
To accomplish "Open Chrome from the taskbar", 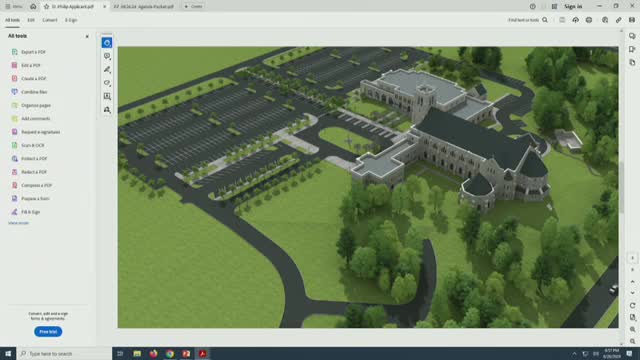I will (x=170, y=353).
